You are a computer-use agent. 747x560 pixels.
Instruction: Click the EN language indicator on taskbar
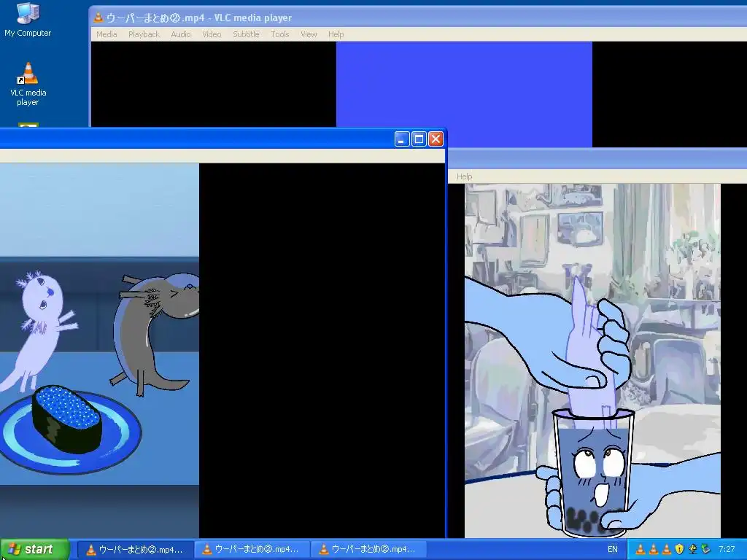pos(612,550)
